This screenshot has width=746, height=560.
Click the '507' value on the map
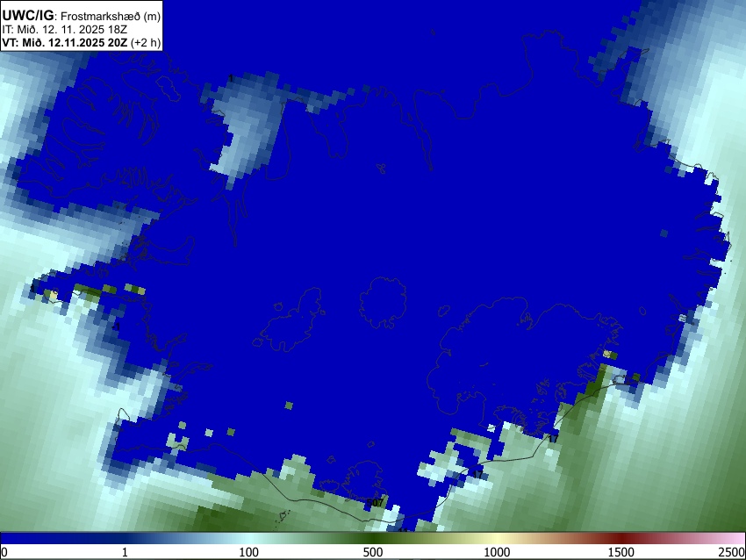[x=376, y=502]
